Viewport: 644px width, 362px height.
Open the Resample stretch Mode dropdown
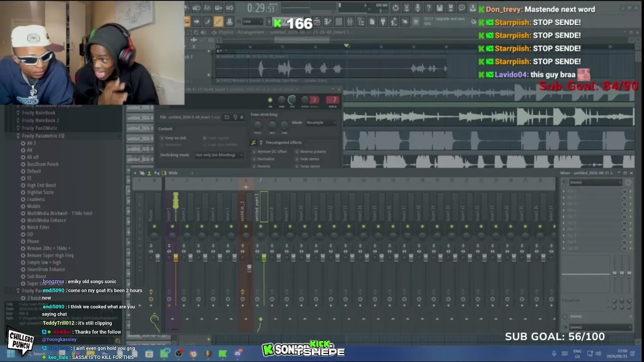pos(320,123)
